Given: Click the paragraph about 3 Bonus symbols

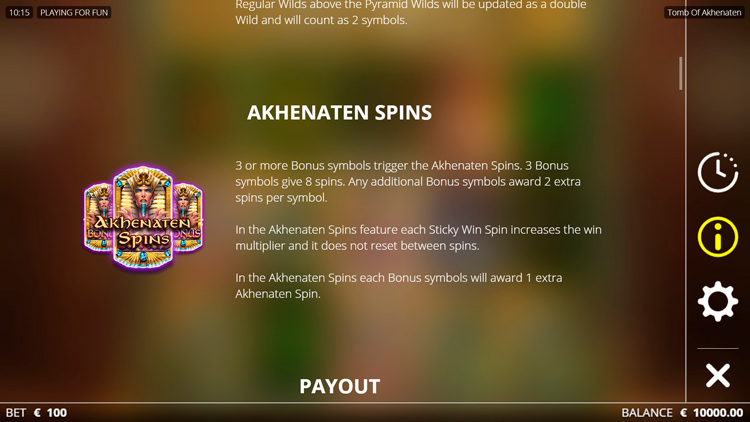Looking at the screenshot, I should tap(408, 181).
